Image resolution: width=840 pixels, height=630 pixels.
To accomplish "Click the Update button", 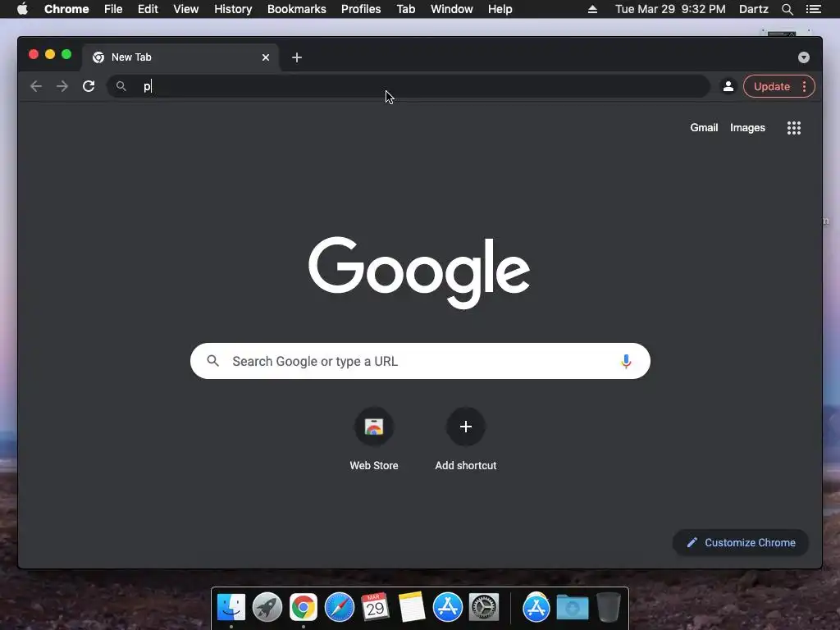I will (x=771, y=86).
